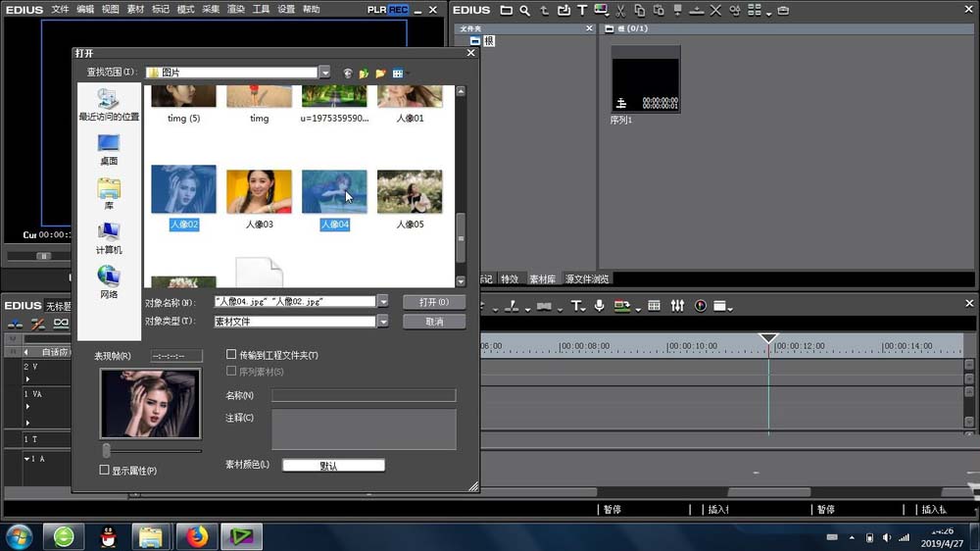Click the paste icon in bin toolbar
The image size is (980, 551).
pos(659,10)
